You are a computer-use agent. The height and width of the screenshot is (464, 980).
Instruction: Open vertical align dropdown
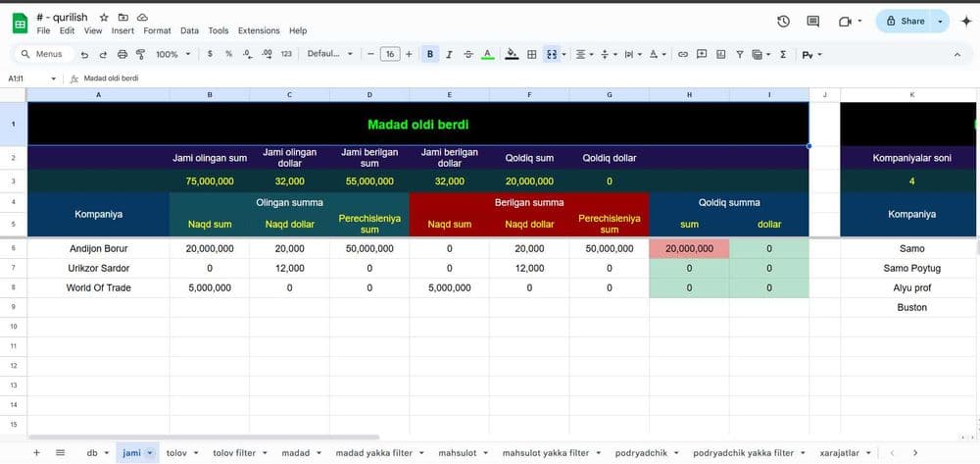pos(608,54)
